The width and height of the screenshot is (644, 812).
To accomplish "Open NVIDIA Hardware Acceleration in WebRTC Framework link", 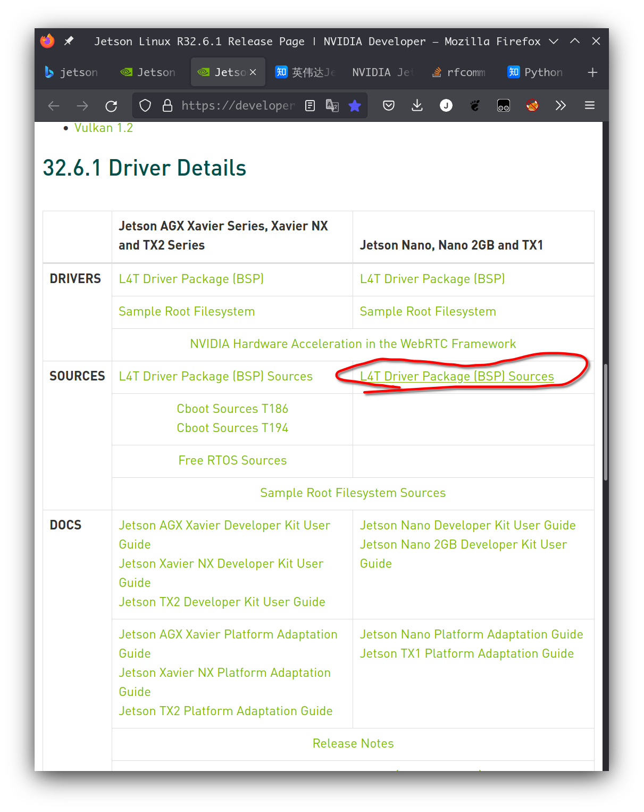I will [x=353, y=344].
